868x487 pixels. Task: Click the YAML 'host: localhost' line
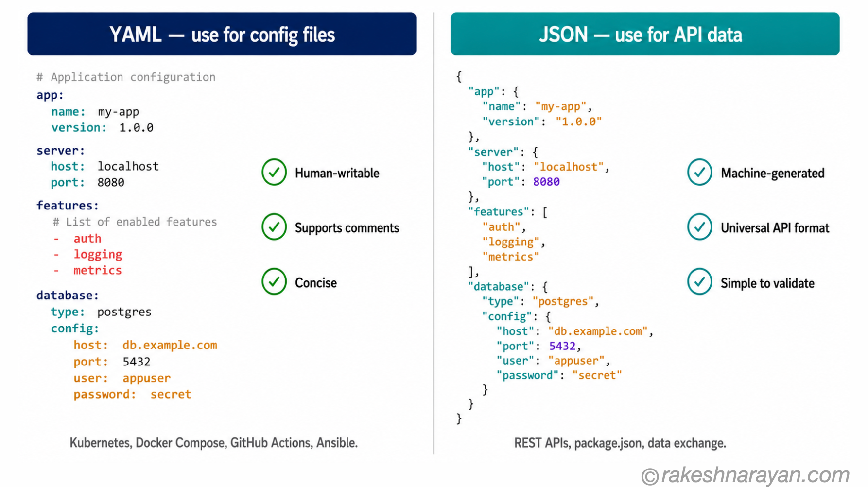[105, 166]
